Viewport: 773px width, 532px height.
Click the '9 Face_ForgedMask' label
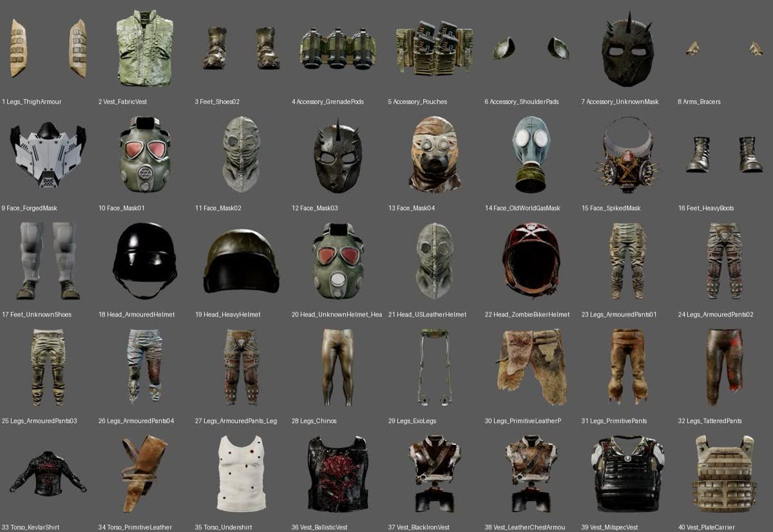click(x=30, y=208)
